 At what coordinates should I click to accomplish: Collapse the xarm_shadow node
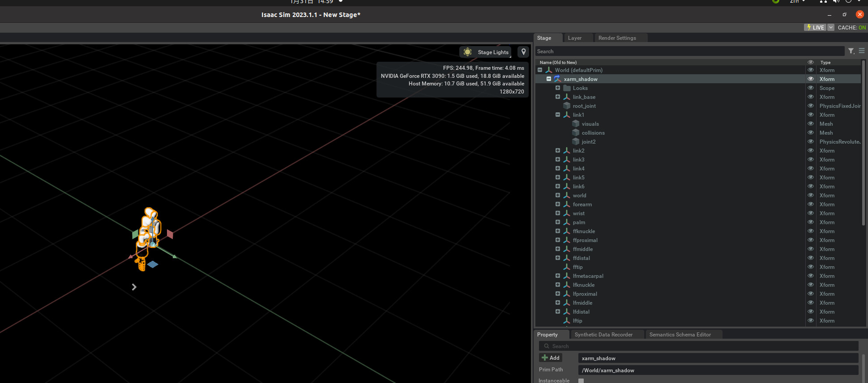coord(549,79)
